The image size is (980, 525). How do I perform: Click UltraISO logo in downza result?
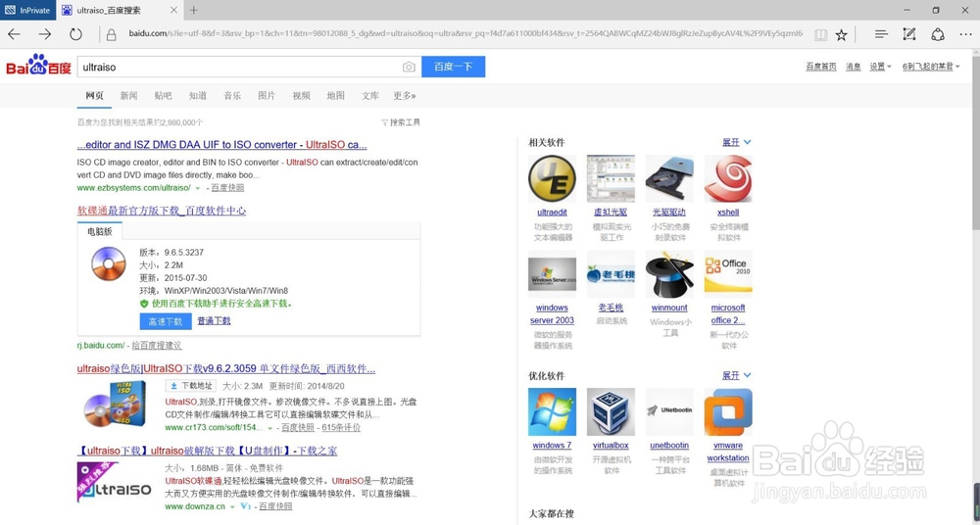point(115,483)
